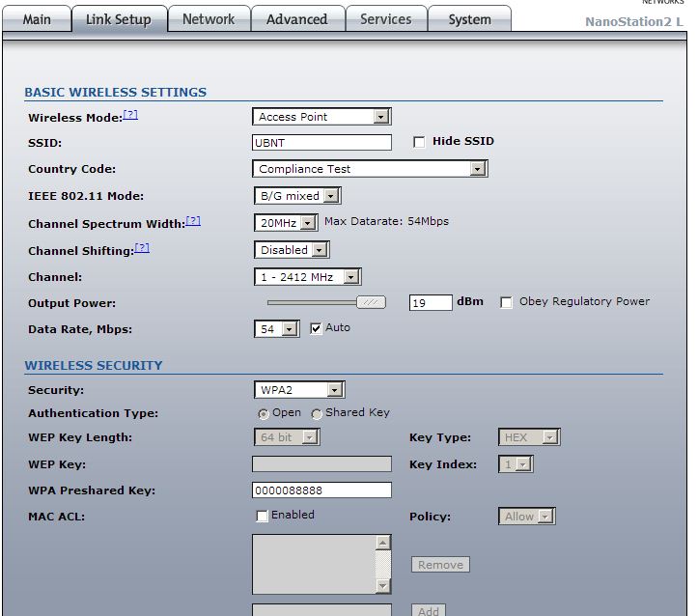Open the Data Rate 54 dropdown
This screenshot has width=698, height=616.
click(277, 329)
